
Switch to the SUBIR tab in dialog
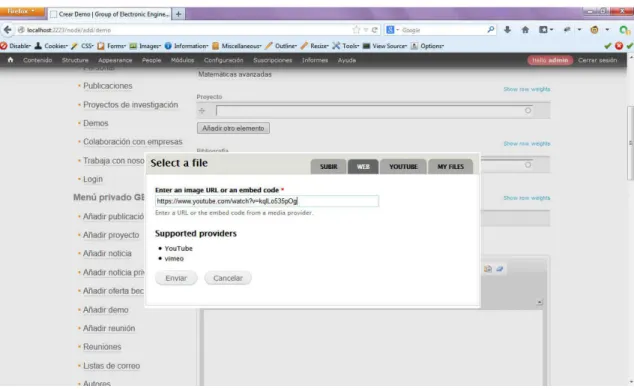(x=328, y=167)
